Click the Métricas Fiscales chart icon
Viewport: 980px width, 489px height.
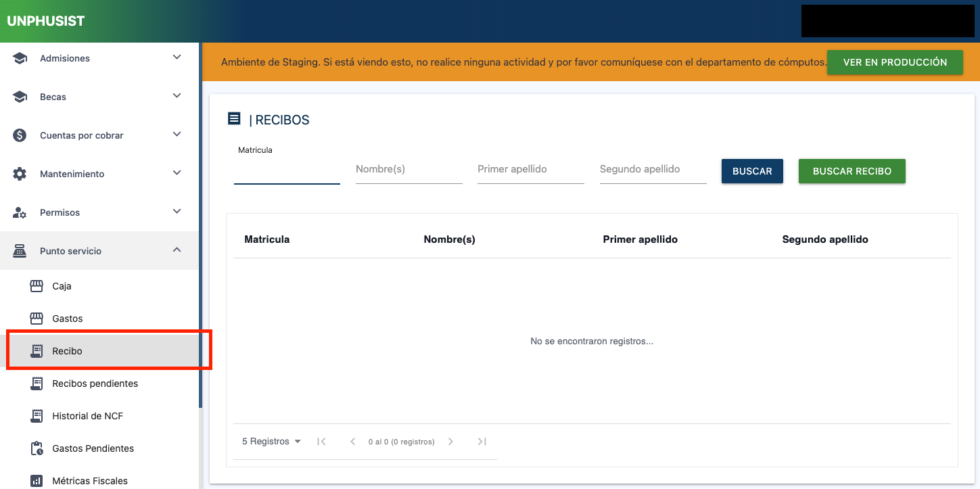point(37,481)
